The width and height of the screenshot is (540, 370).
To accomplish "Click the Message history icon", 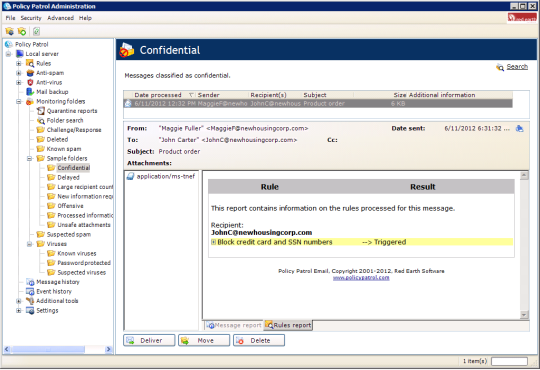I will click(x=30, y=282).
